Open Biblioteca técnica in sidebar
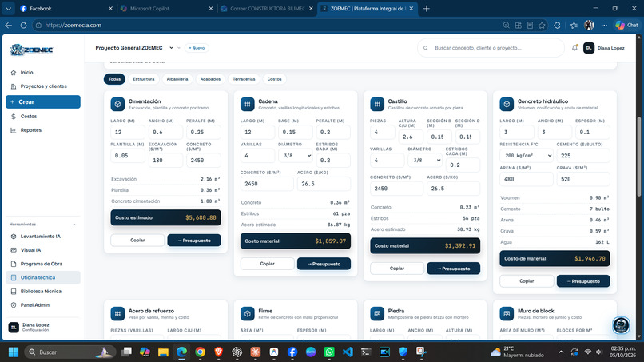The height and width of the screenshot is (362, 644). point(42,292)
